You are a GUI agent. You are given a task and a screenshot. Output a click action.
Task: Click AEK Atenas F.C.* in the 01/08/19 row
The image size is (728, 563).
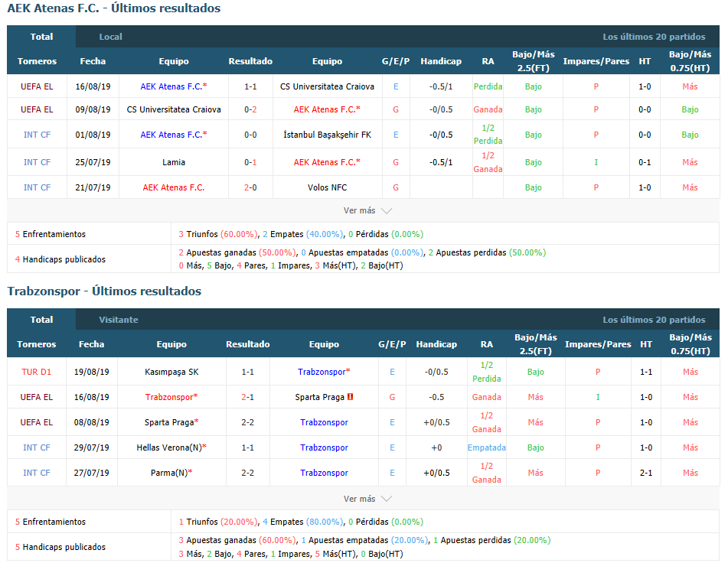[x=174, y=135]
